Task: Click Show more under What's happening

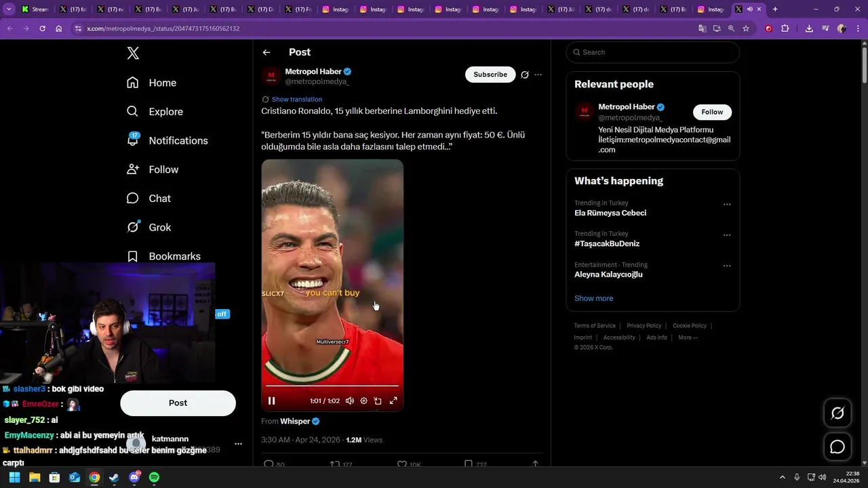Action: tap(593, 298)
